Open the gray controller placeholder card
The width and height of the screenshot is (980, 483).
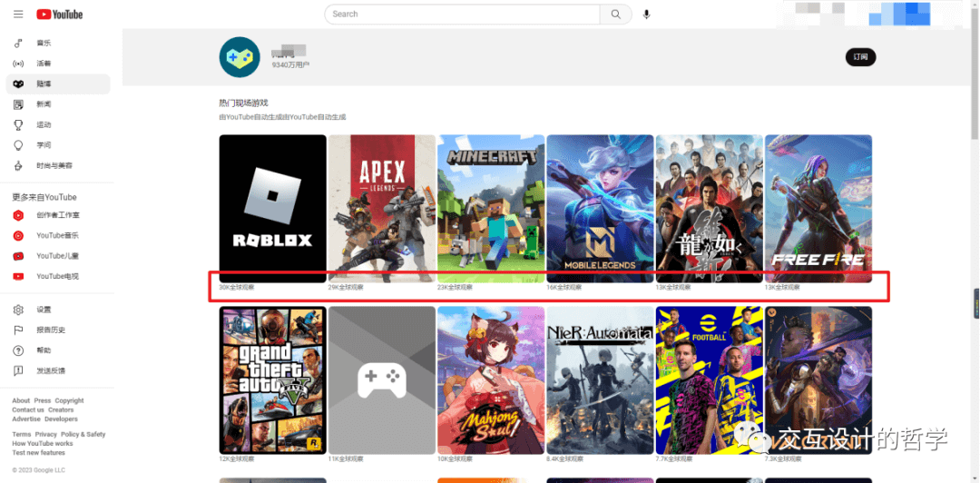point(382,379)
